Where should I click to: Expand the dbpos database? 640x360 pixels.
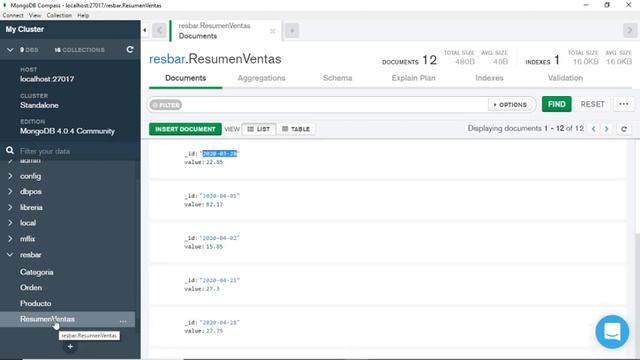point(10,191)
